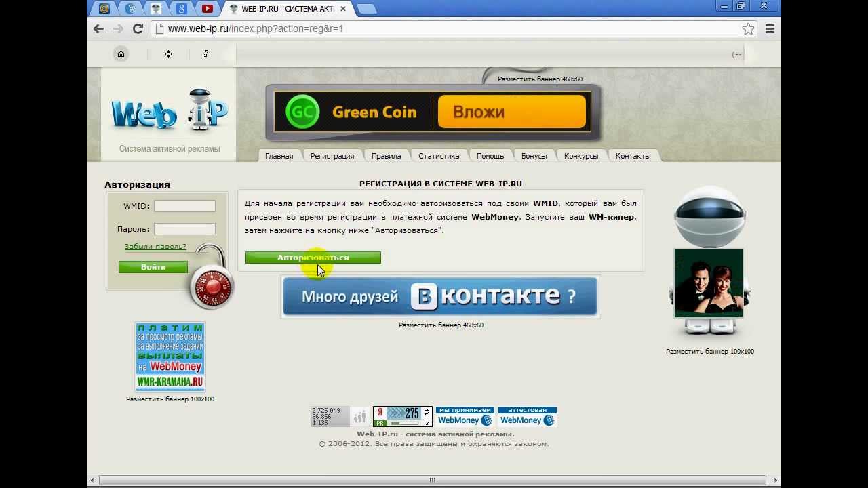The width and height of the screenshot is (868, 488).
Task: Click the Green Coin Вложи banner
Action: point(433,112)
